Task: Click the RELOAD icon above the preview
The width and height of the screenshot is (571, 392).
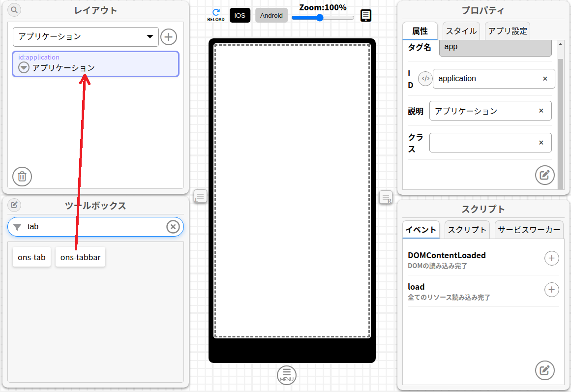Action: coord(215,15)
